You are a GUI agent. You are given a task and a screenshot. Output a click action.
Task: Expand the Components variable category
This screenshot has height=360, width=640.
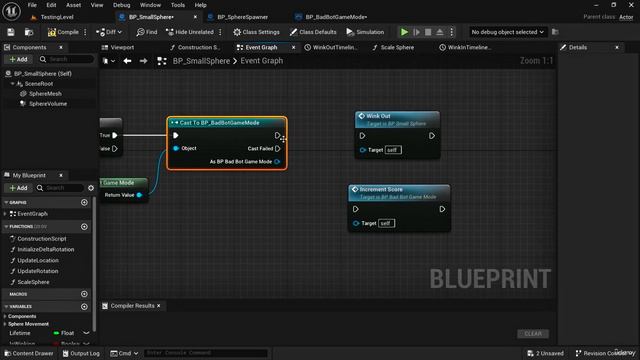tap(5, 316)
